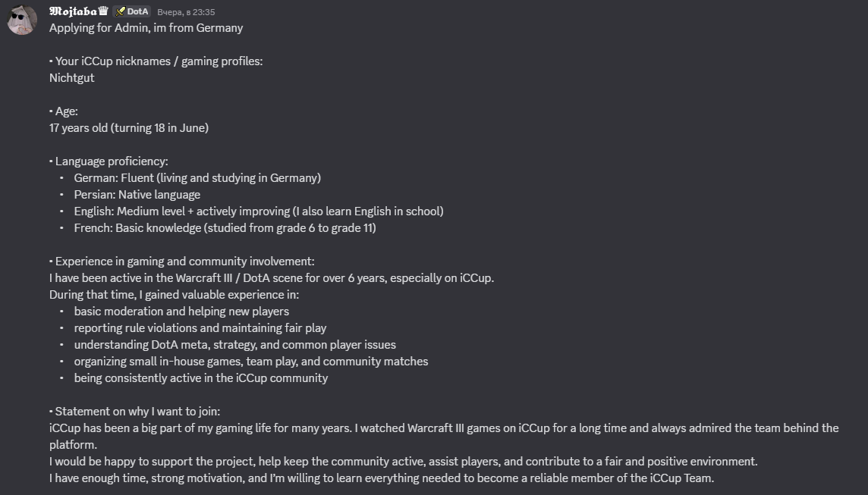Click the DotA server tag label
Viewport: 868px width, 495px height.
pos(137,11)
